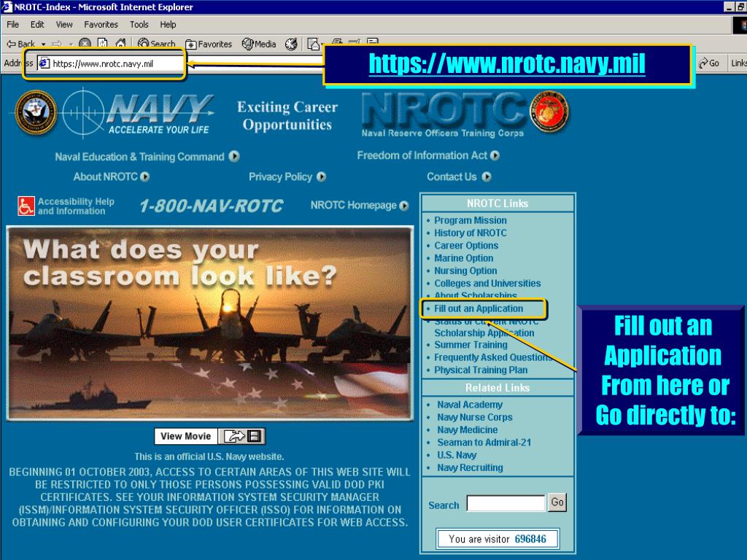Click 'This is an official U.S. Navy website.'

pyautogui.click(x=209, y=456)
